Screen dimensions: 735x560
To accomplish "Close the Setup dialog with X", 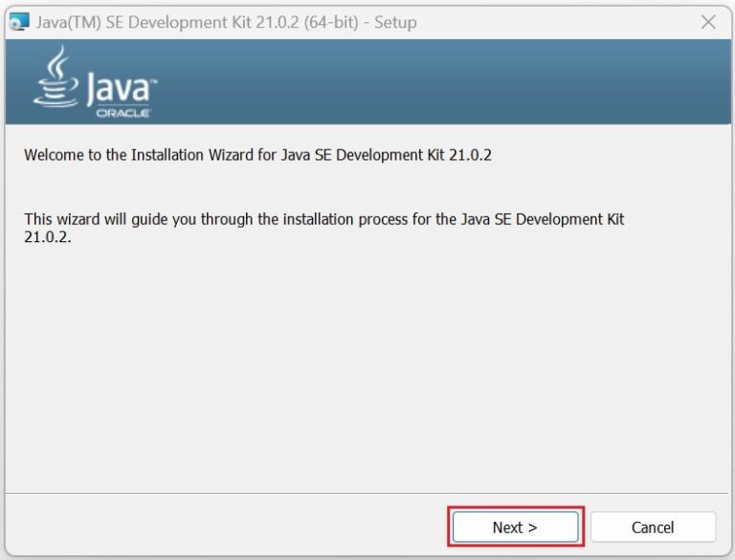I will pos(708,22).
